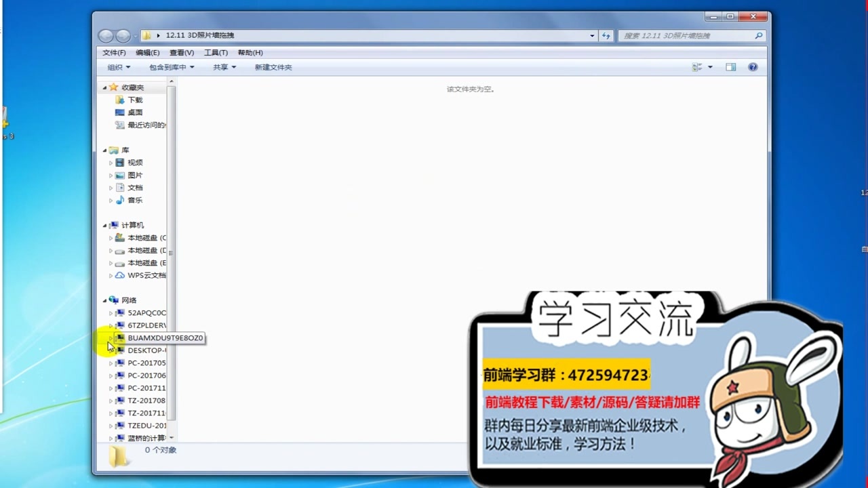
Task: Click the change view icon in the toolbar
Action: coord(697,67)
